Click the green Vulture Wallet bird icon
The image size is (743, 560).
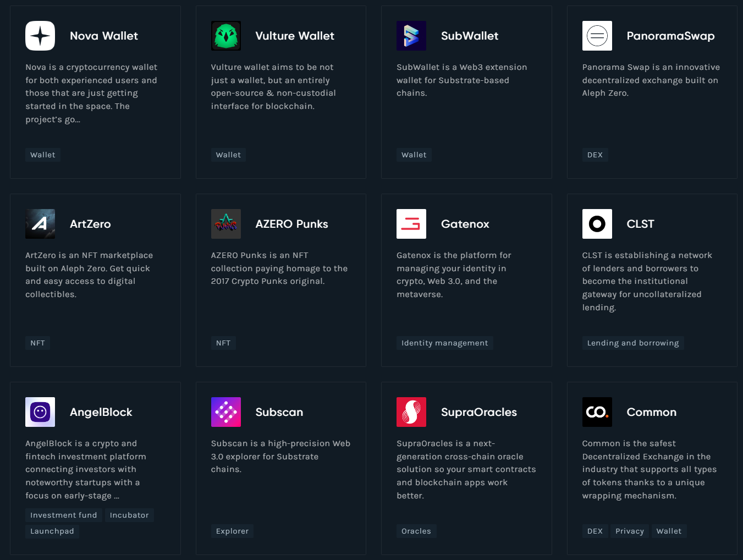(225, 36)
